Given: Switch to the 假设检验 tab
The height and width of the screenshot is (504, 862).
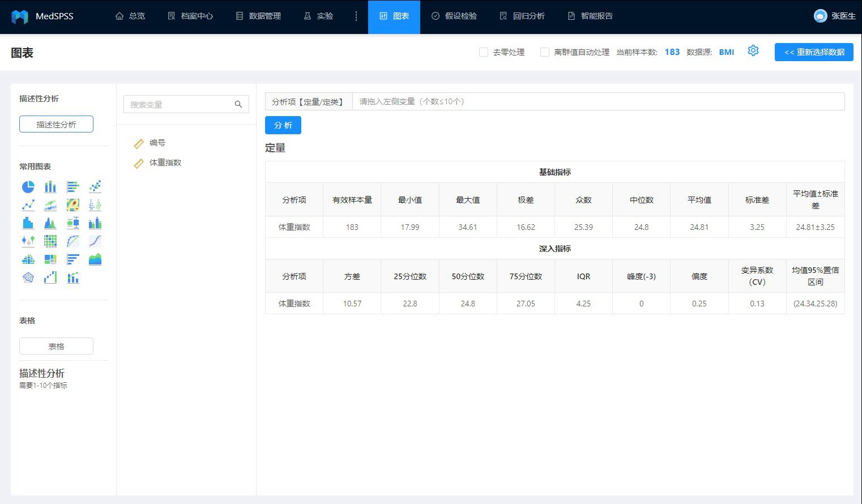Looking at the screenshot, I should click(454, 16).
